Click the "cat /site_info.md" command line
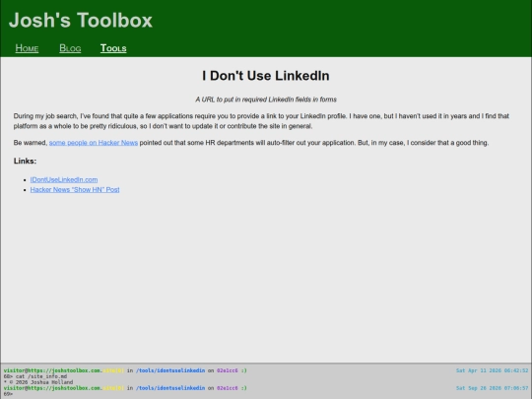This screenshot has height=399, width=532. [41, 376]
